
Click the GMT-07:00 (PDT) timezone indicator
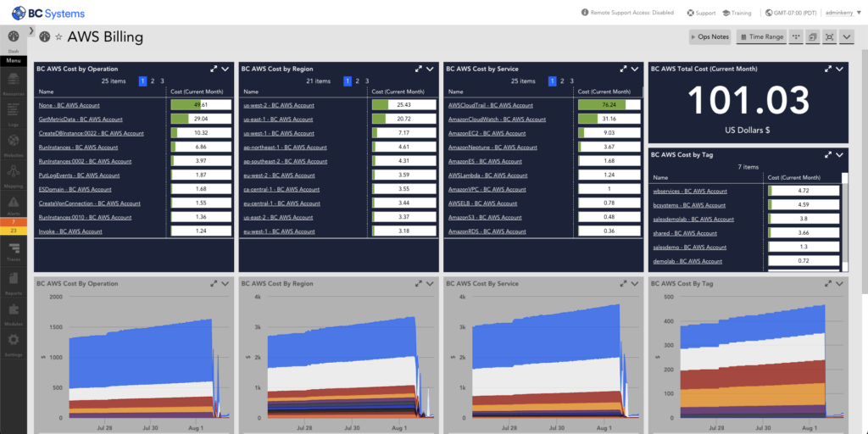pos(791,12)
